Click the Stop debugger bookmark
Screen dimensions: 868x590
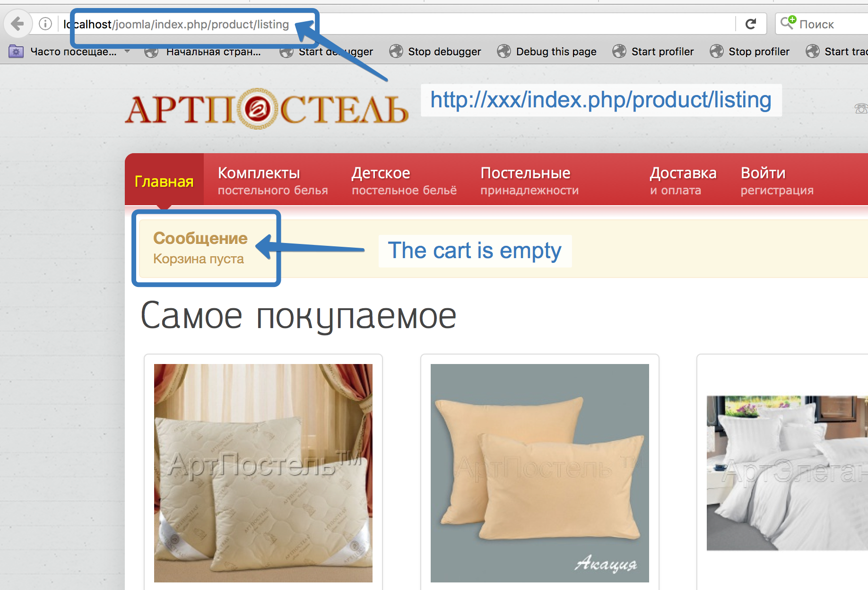tap(435, 52)
